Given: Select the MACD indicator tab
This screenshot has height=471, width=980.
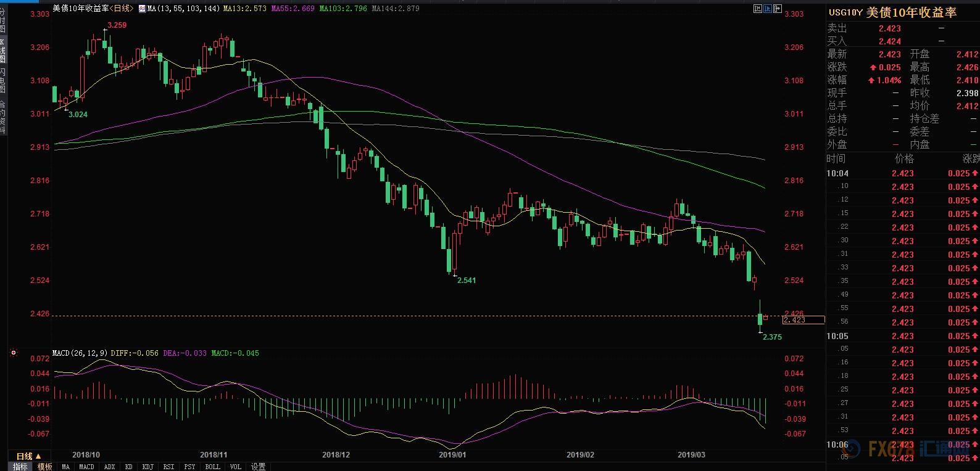Looking at the screenshot, I should click(x=86, y=467).
